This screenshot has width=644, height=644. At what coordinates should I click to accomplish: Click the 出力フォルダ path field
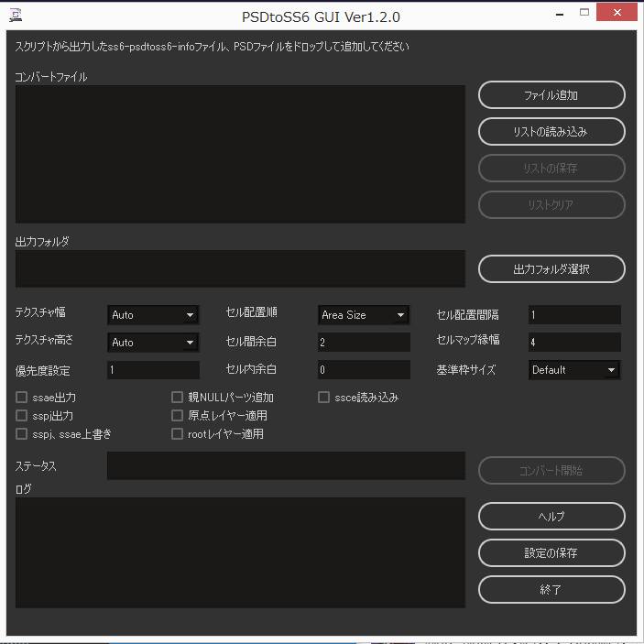(240, 269)
